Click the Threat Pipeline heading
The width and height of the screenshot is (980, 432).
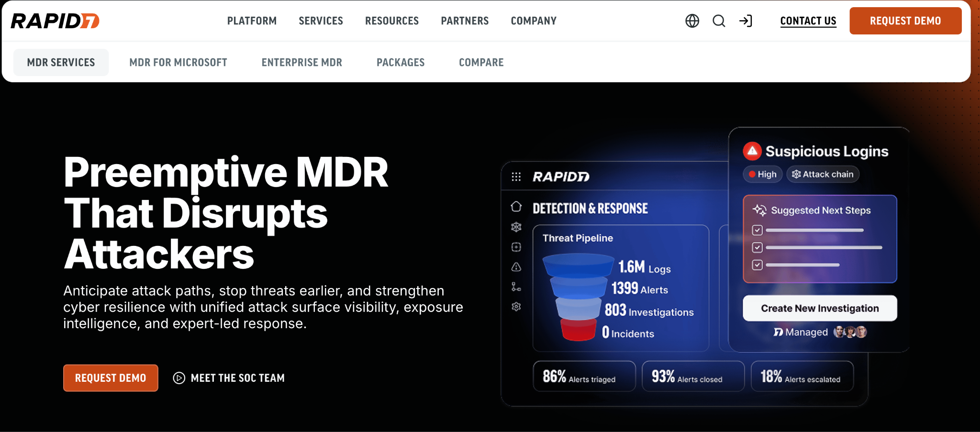click(x=578, y=238)
